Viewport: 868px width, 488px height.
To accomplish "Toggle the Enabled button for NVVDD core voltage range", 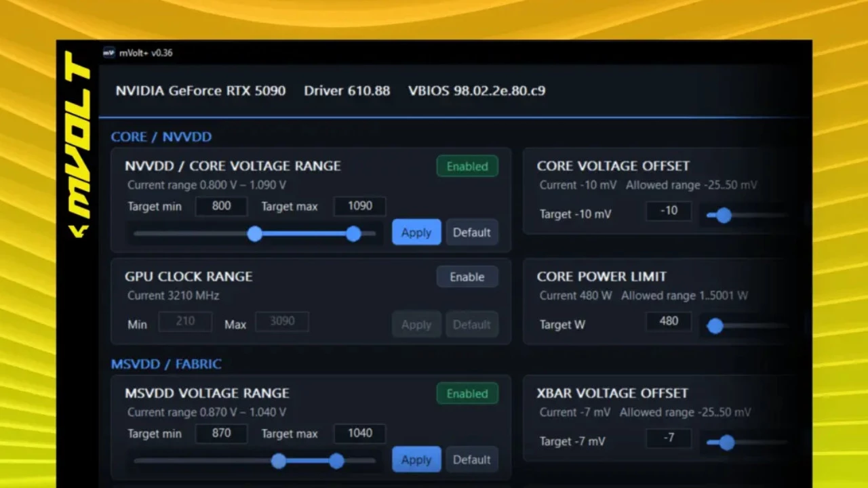I will click(467, 166).
